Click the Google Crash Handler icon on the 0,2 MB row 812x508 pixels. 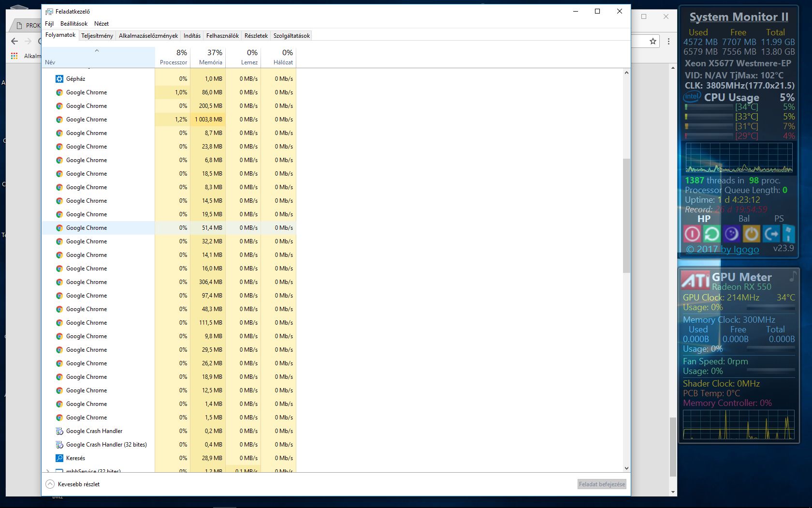59,431
